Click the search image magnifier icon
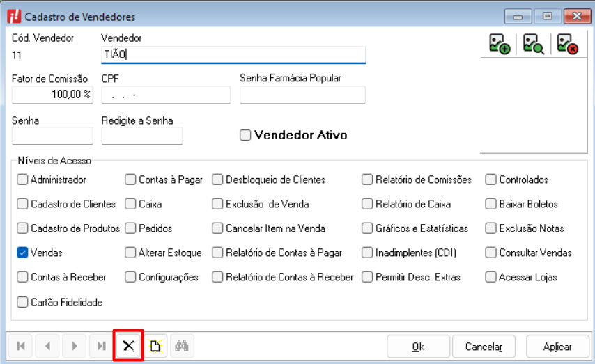This screenshot has width=595, height=364. (533, 44)
